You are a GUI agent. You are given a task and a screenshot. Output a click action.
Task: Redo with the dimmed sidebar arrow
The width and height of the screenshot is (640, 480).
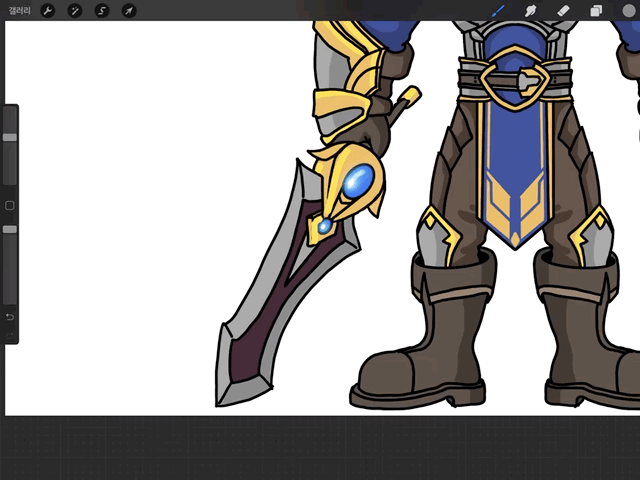pos(10,335)
